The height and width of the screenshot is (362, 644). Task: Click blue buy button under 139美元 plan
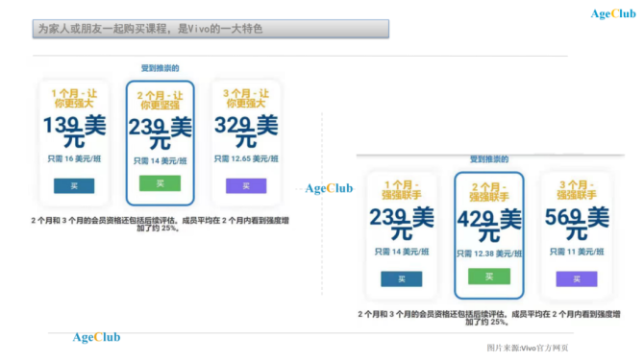(x=74, y=186)
